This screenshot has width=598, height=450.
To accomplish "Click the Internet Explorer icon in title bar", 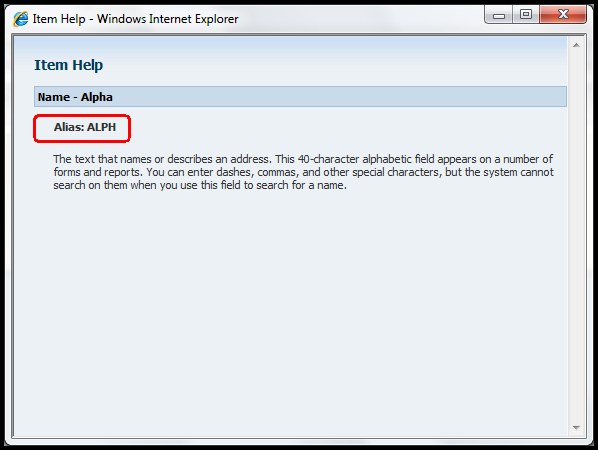I will click(x=21, y=19).
